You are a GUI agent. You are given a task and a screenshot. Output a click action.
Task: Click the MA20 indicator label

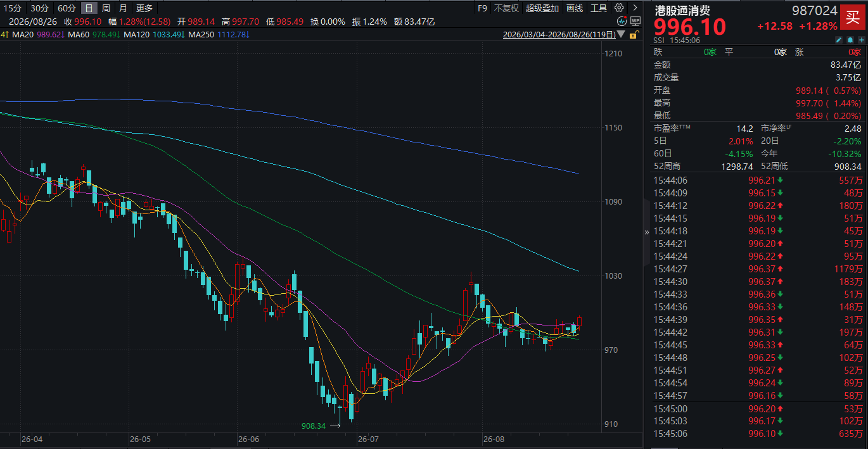pyautogui.click(x=23, y=34)
